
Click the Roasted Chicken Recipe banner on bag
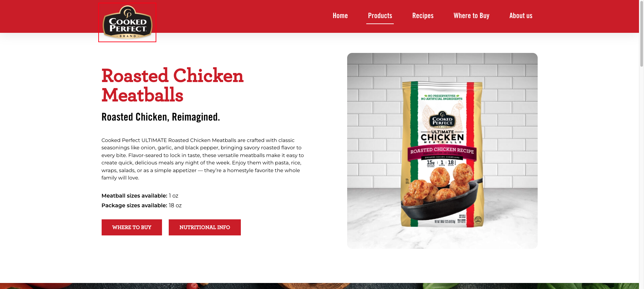[442, 150]
